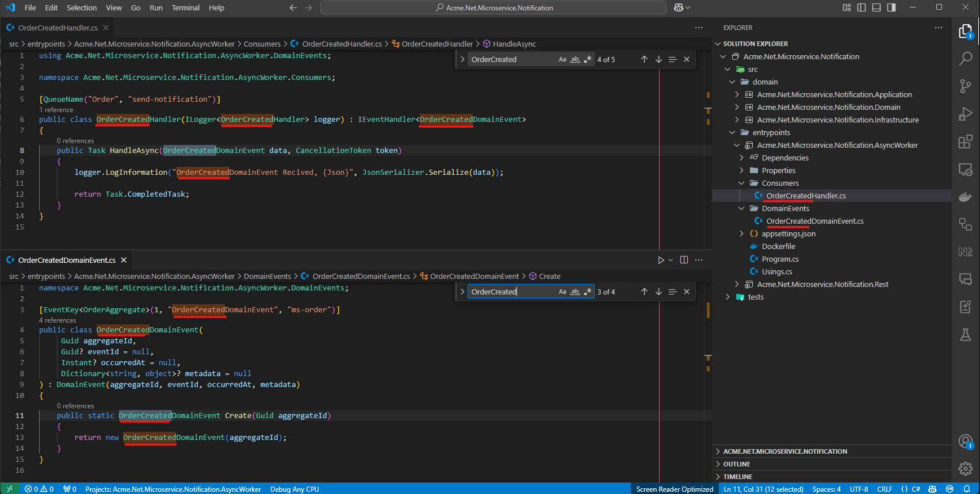This screenshot has height=494, width=980.
Task: Open the Accounts menu
Action: click(966, 441)
